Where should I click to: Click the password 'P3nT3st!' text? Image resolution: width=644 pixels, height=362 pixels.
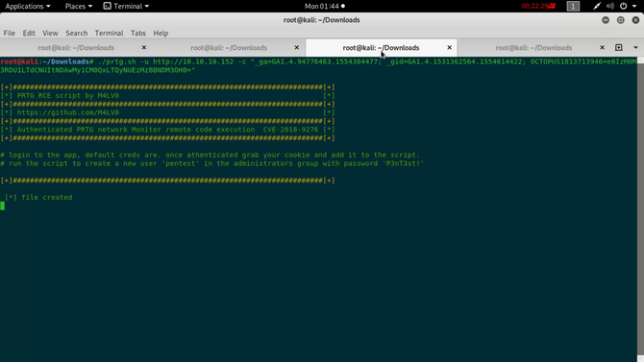pyautogui.click(x=403, y=163)
